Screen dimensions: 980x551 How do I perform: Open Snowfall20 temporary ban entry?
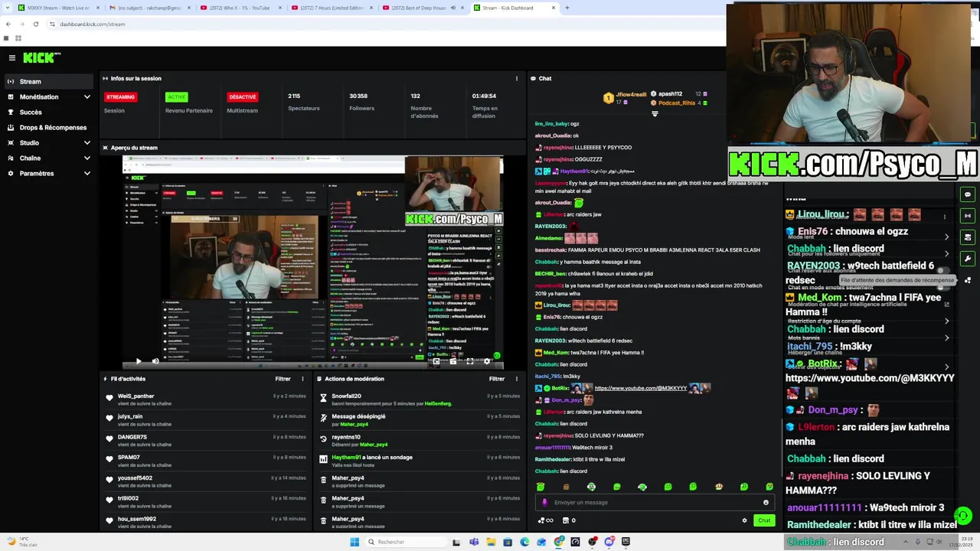pyautogui.click(x=420, y=399)
